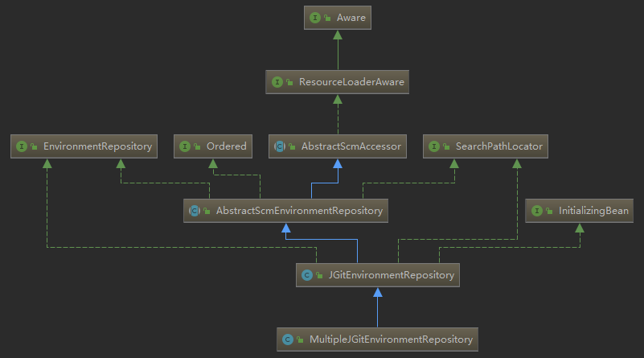This screenshot has width=644, height=358.
Task: Click the lock icon beside AbstractScmEnvironmentRepository
Action: click(x=207, y=211)
